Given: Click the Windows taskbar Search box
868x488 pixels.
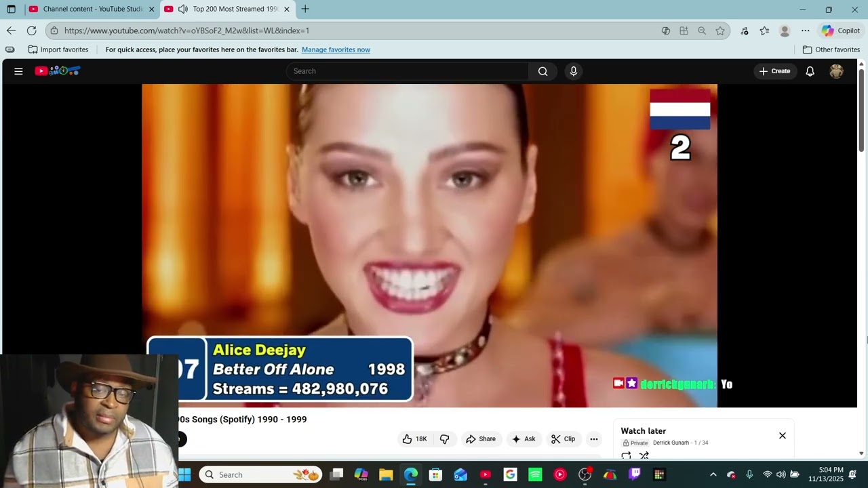Looking at the screenshot, I should [x=260, y=474].
